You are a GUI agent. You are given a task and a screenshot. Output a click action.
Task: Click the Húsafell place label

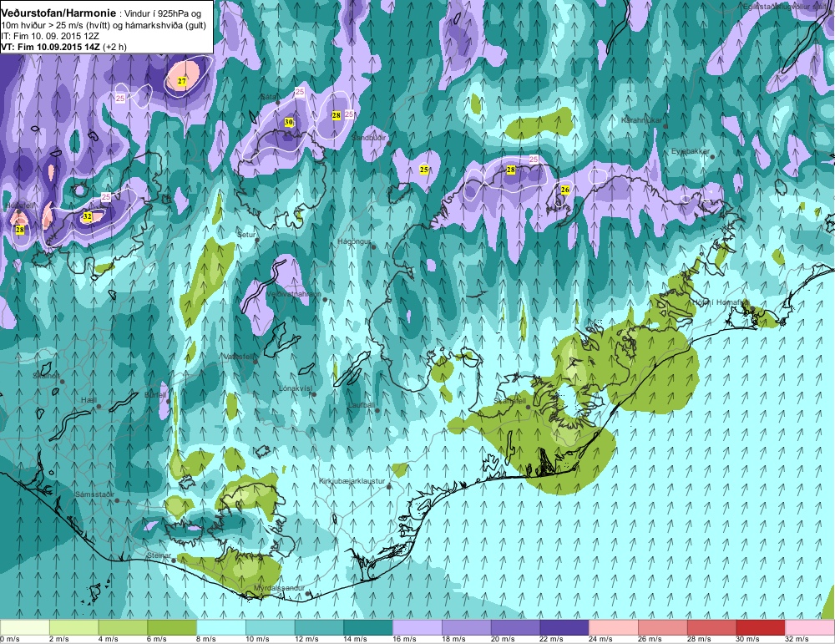[18, 205]
